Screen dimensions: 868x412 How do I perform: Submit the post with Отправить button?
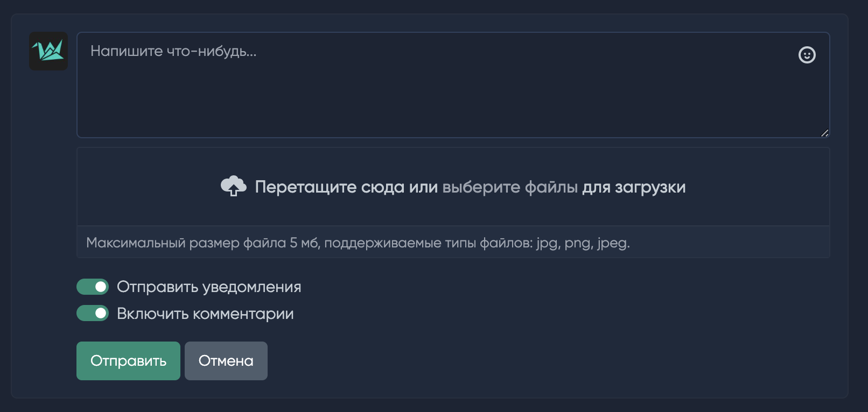[128, 361]
